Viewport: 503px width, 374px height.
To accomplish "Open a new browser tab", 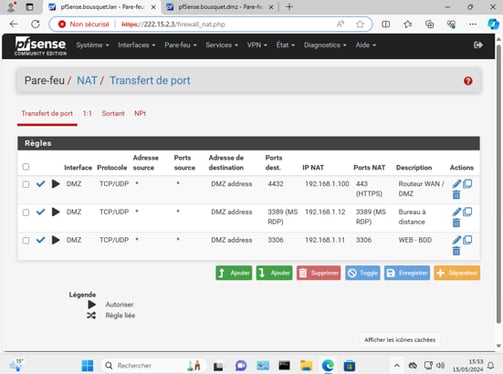I will pos(289,7).
